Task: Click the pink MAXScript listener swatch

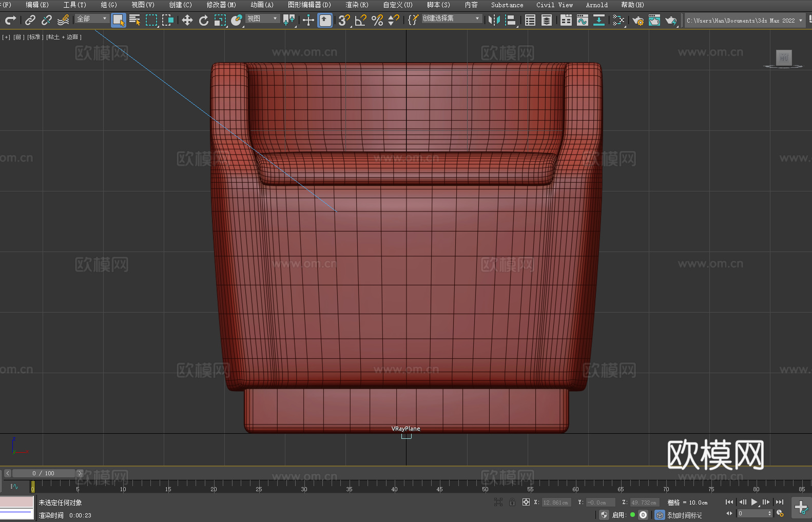Action: coord(17,502)
